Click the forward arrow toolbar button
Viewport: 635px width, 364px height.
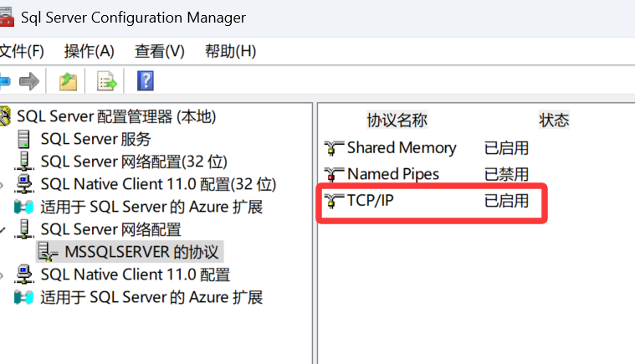[29, 81]
